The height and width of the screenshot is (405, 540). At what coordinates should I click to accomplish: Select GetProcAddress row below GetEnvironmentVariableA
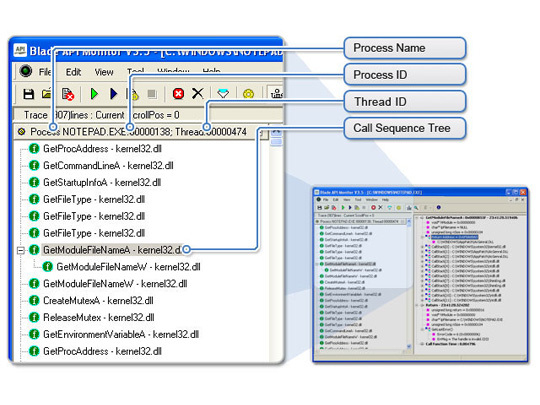(102, 351)
